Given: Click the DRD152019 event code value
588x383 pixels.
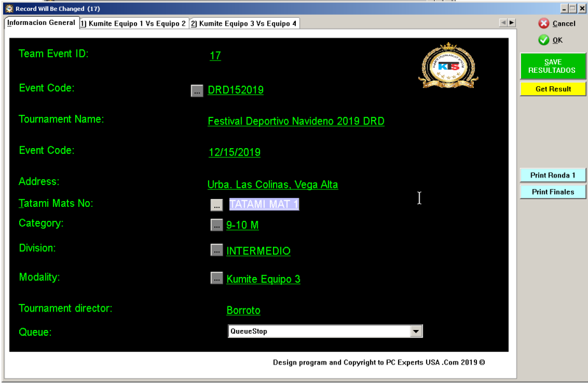Looking at the screenshot, I should [x=235, y=90].
